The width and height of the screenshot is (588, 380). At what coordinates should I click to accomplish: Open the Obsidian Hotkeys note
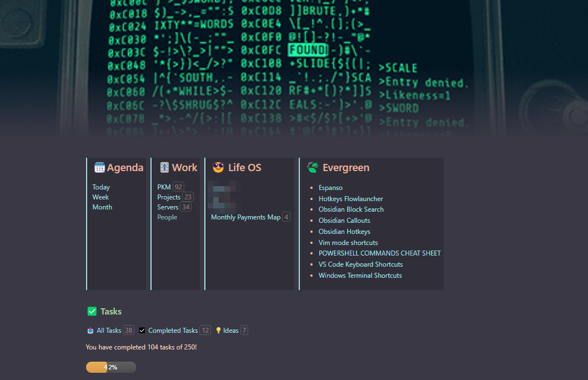click(x=344, y=231)
